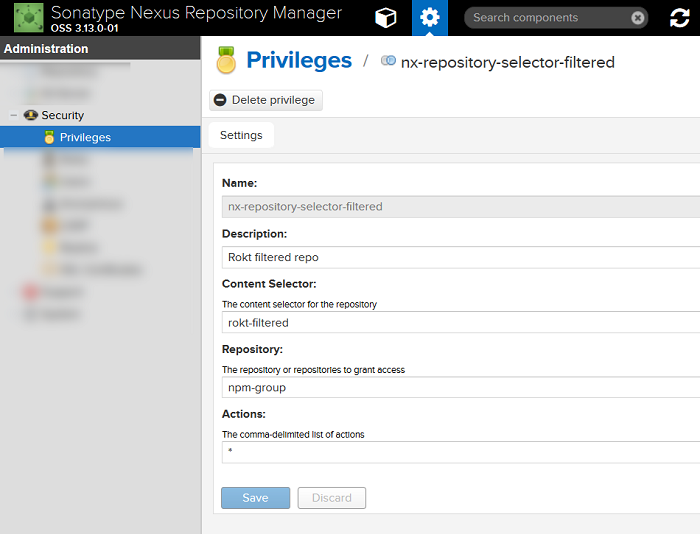Screen dimensions: 700x534
Task: Save the privilege settings
Action: pos(255,498)
